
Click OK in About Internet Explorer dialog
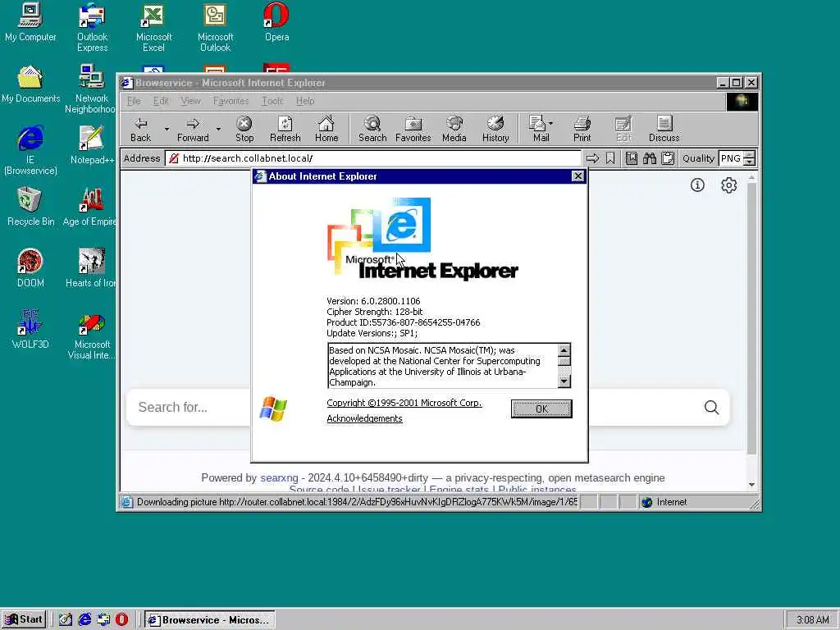coord(541,409)
